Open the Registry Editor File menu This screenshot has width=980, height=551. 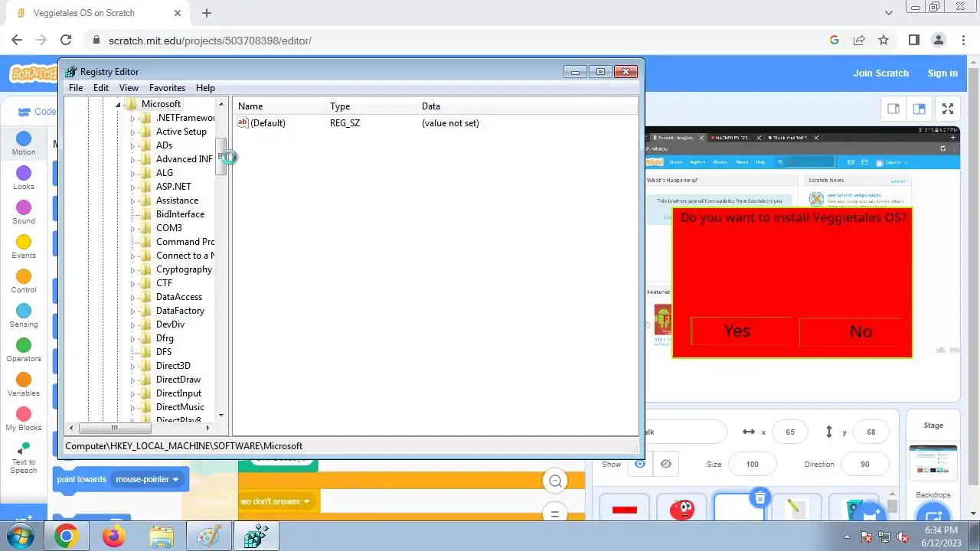pyautogui.click(x=76, y=88)
